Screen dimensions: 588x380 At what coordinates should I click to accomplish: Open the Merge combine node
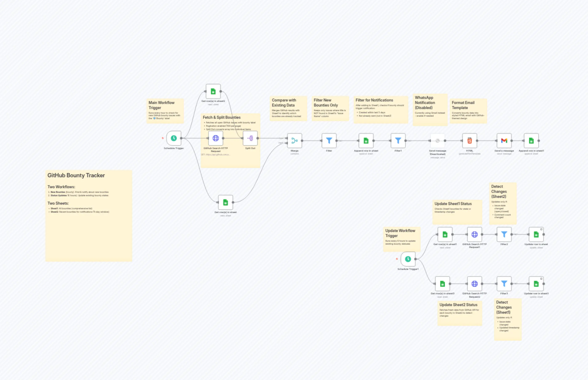point(294,140)
